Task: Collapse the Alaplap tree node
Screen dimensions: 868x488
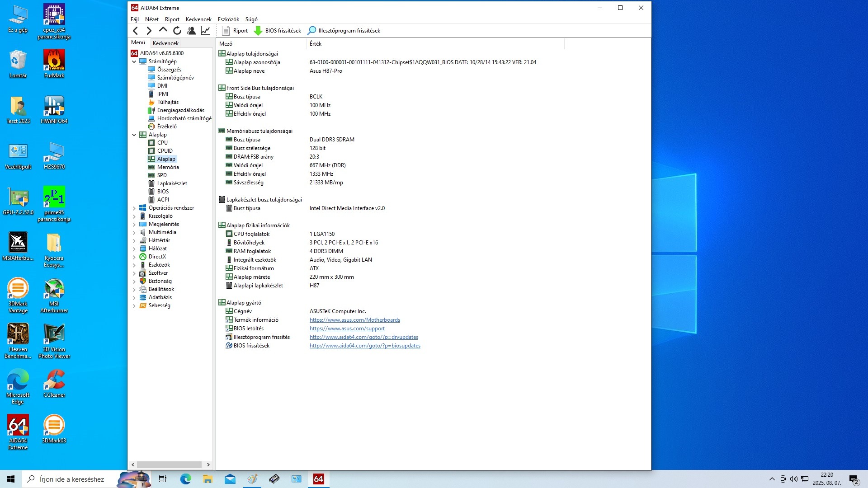Action: point(134,135)
